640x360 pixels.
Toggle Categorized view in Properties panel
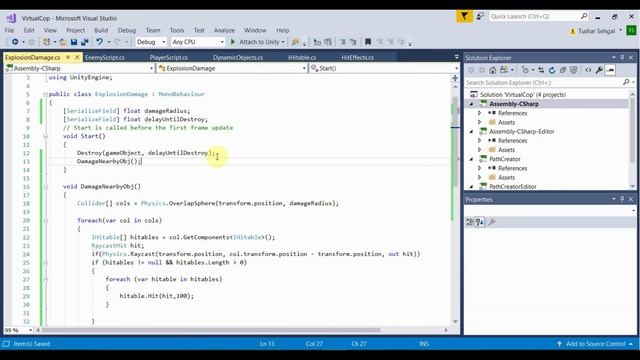[x=470, y=222]
